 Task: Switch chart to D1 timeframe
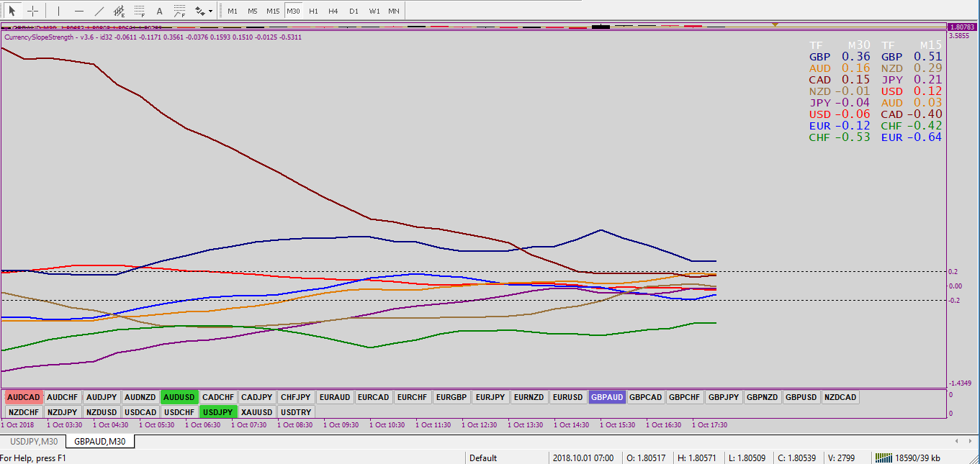(354, 11)
